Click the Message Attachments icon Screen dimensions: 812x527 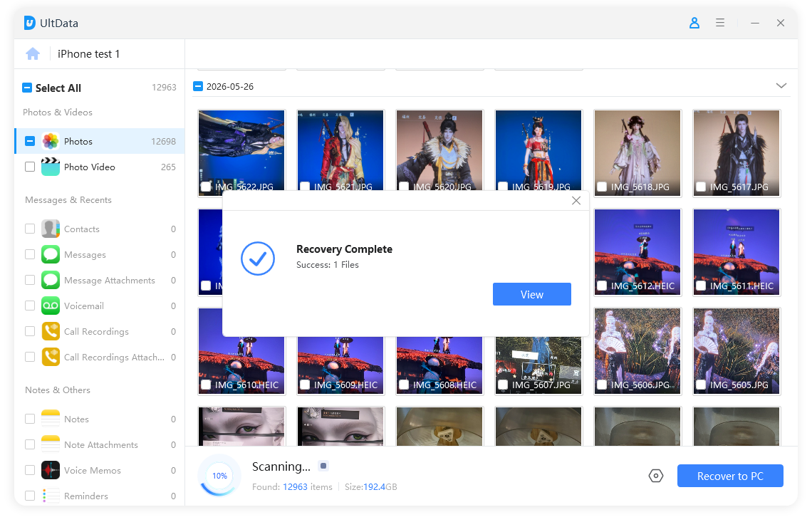coord(51,280)
